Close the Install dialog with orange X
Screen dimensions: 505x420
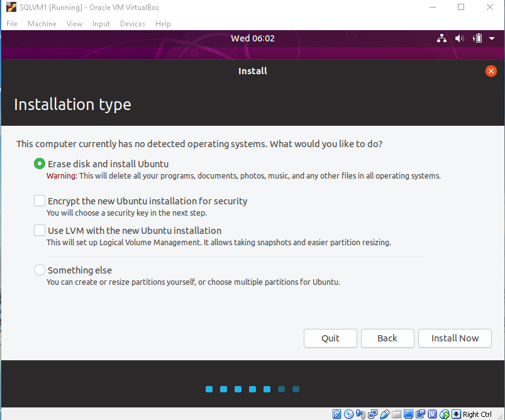pos(491,71)
